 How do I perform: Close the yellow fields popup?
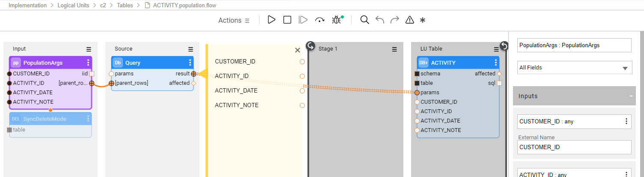point(298,50)
